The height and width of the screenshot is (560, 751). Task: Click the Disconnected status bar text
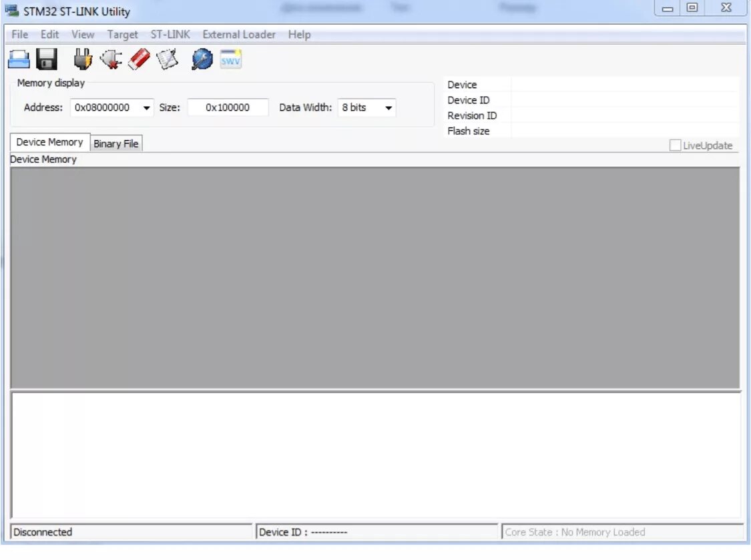43,532
